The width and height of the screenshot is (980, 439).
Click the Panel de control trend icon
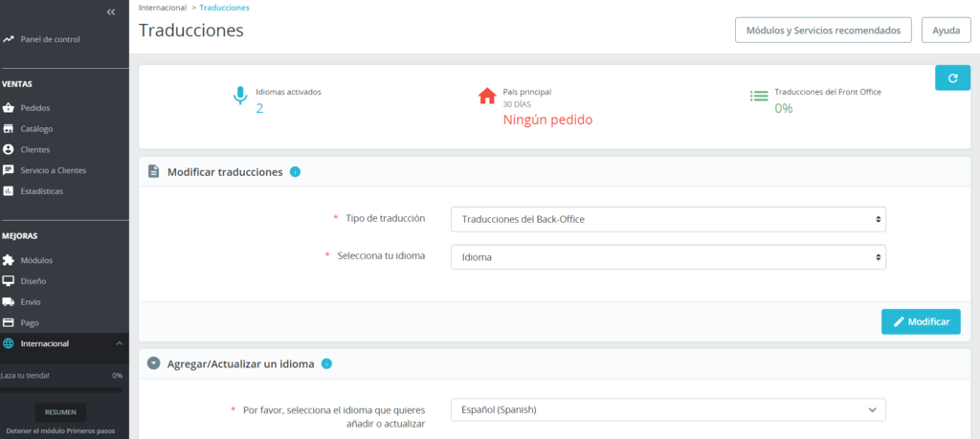tap(8, 39)
